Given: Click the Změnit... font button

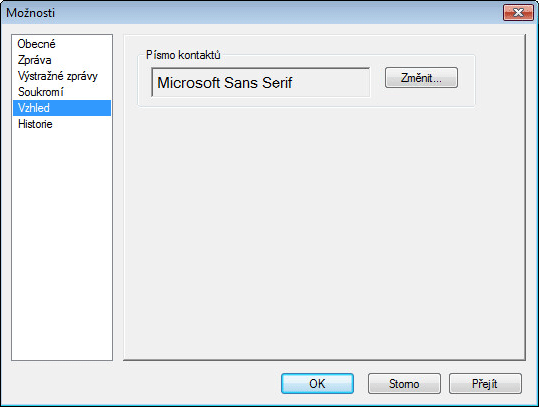Looking at the screenshot, I should [421, 78].
